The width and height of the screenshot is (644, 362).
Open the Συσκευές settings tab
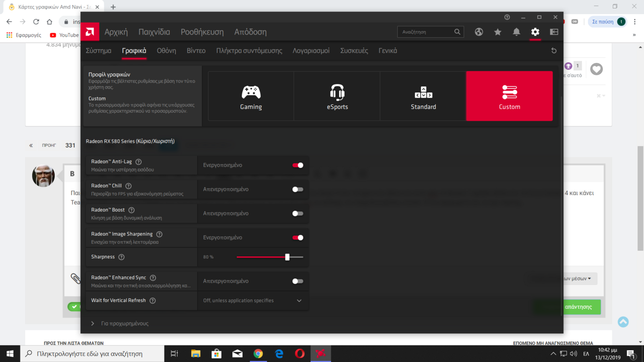pos(354,51)
